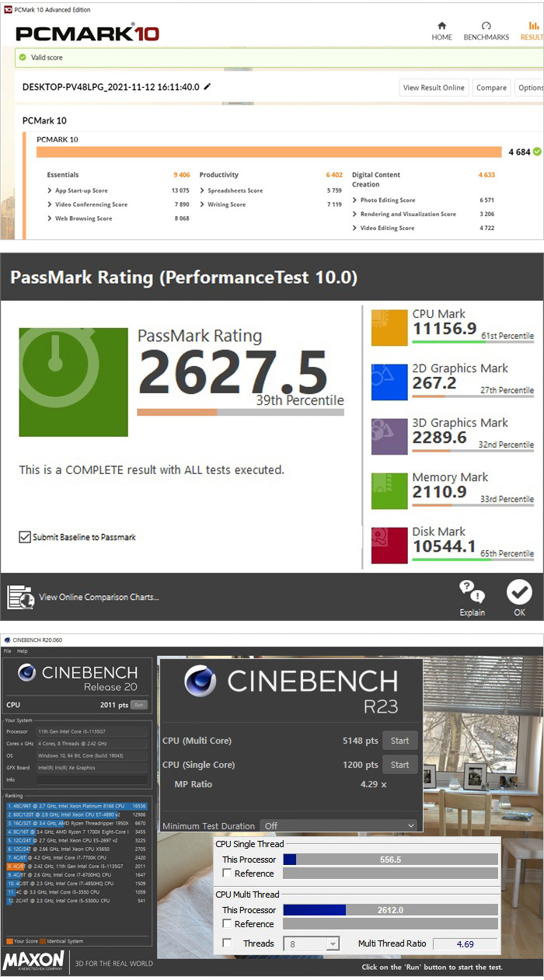The image size is (544, 980).
Task: Open Minimum Test Duration dropdown
Action: click(x=340, y=825)
